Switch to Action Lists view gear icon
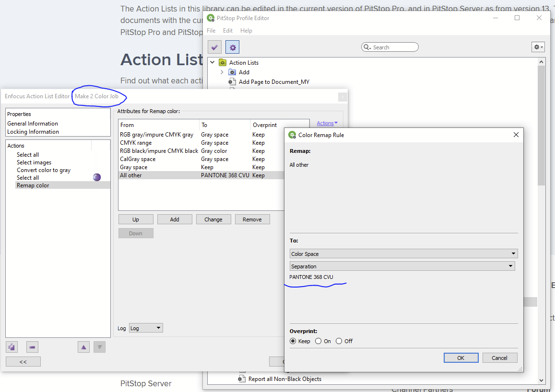This screenshot has height=392, width=555. click(x=233, y=47)
